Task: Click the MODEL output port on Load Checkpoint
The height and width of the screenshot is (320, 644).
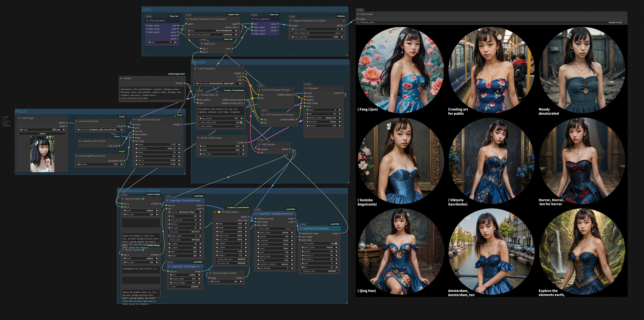Action: (243, 73)
